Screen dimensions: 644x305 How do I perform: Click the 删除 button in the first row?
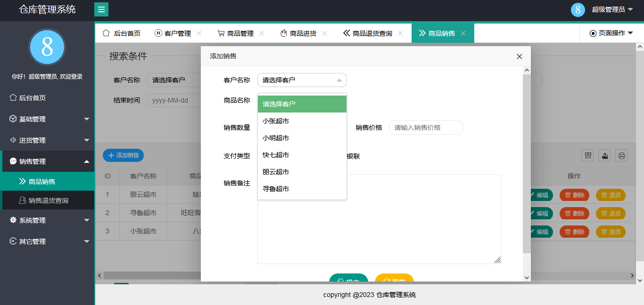(574, 195)
